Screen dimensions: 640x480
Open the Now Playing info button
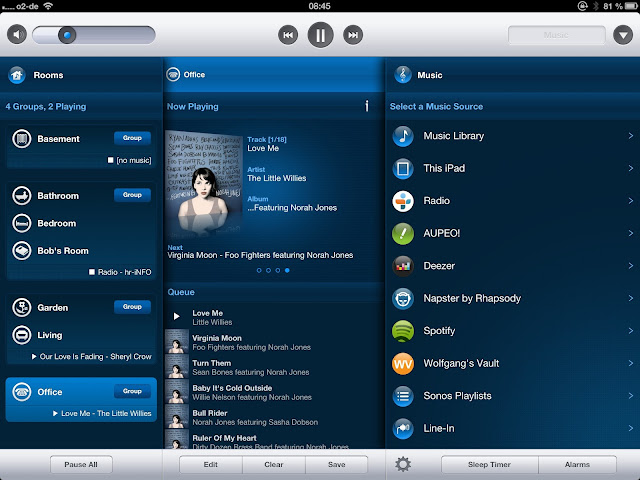(367, 106)
